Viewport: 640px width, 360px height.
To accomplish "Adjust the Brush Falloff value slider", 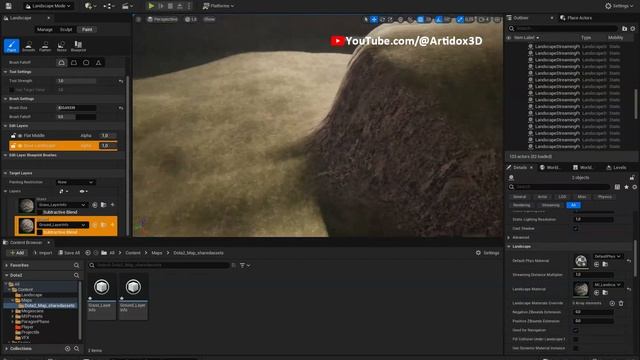I will 76,117.
